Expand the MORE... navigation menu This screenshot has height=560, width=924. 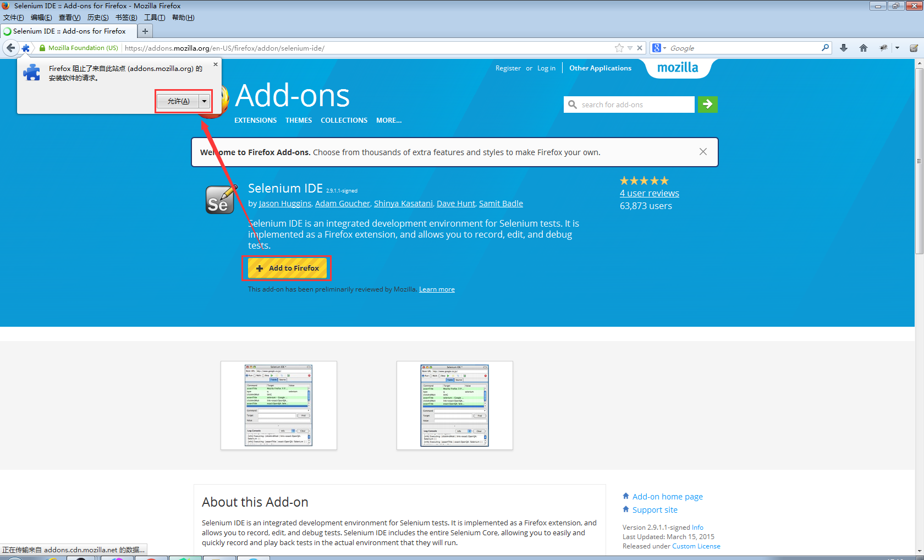pyautogui.click(x=389, y=120)
